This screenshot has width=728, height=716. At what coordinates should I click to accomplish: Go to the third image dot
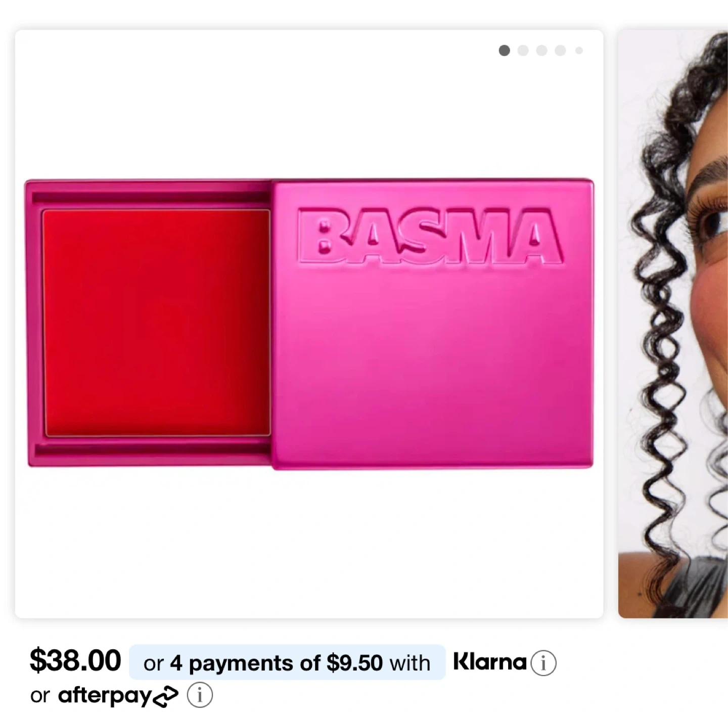(541, 51)
